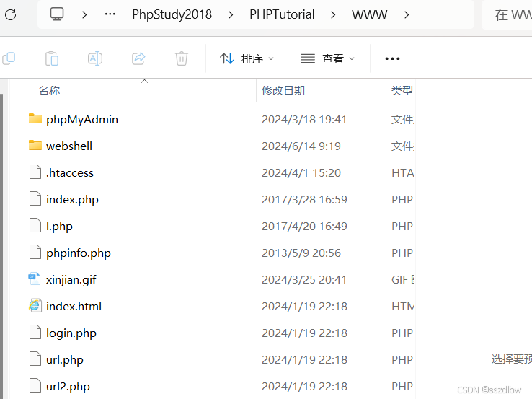Click the rename toolbar icon
The width and height of the screenshot is (532, 399).
[95, 58]
